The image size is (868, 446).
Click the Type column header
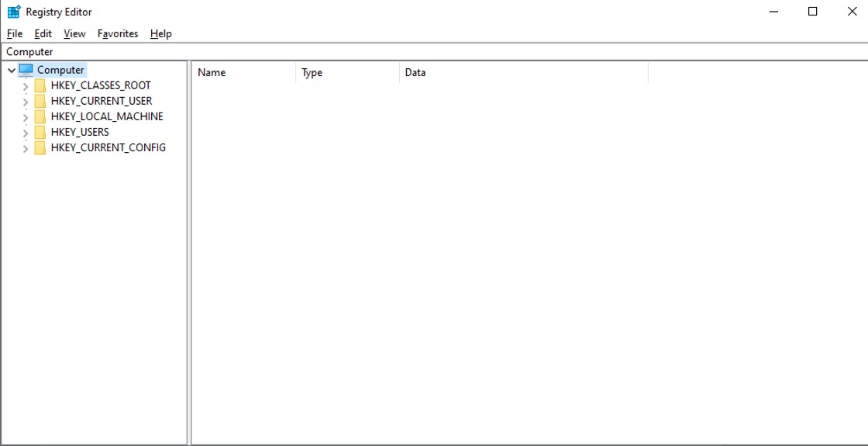[348, 73]
